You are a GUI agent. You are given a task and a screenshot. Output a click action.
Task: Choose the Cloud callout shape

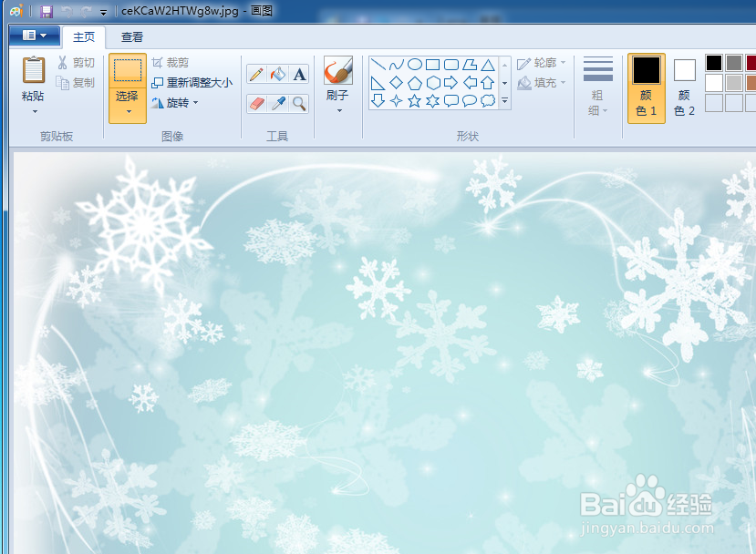click(x=488, y=101)
